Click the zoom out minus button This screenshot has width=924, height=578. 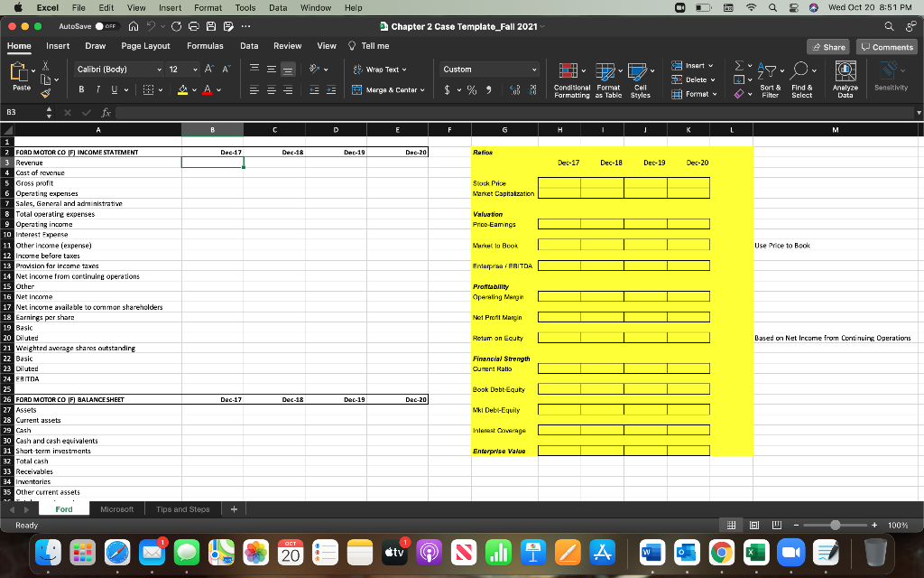coord(796,525)
